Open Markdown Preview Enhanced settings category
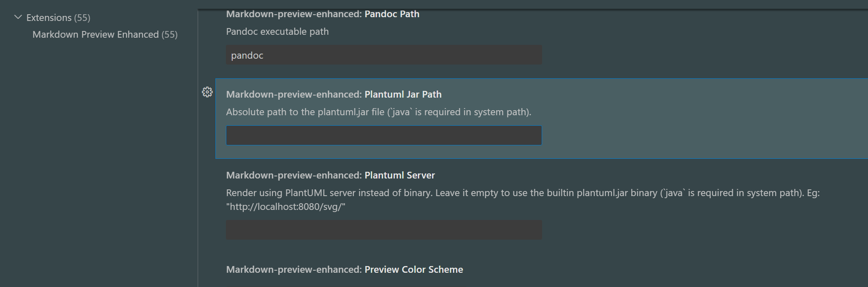 click(95, 34)
